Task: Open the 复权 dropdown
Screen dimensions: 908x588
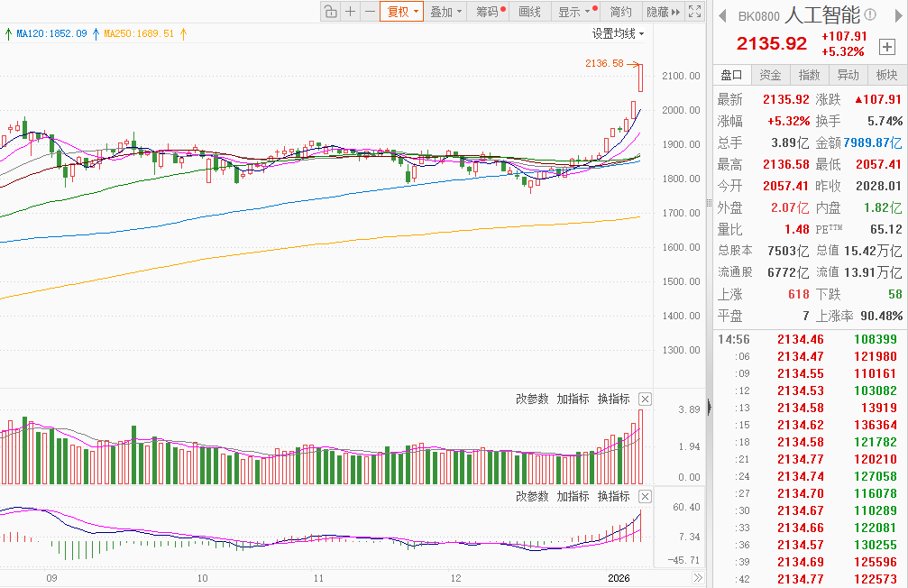Action: [x=401, y=12]
